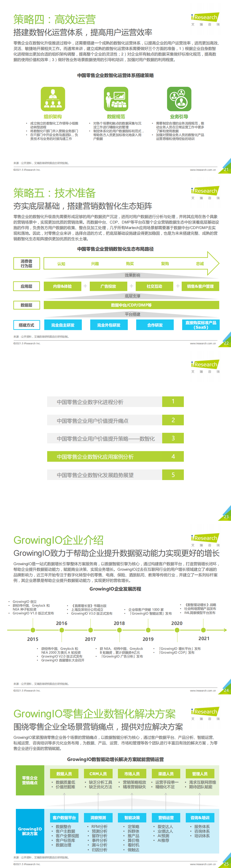Viewport: 231px width, 868px height.
Task: Click the 智能决策 blue header
Action: (132, 818)
